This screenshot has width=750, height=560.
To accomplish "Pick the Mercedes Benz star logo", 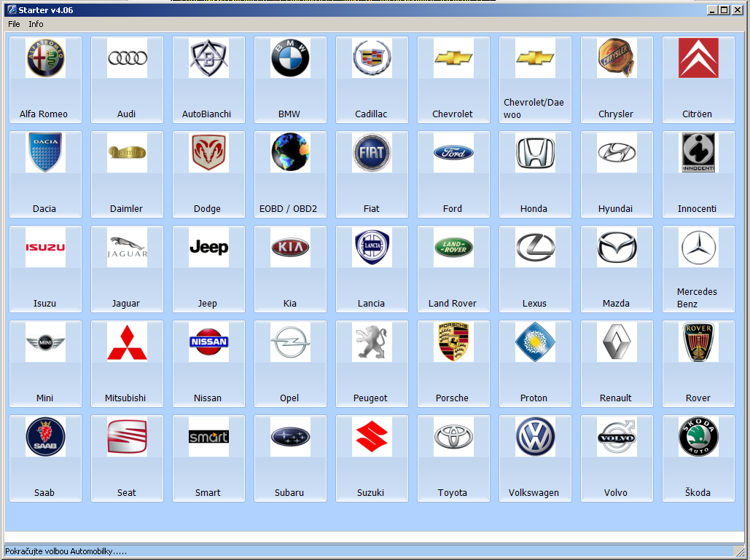I will [698, 248].
